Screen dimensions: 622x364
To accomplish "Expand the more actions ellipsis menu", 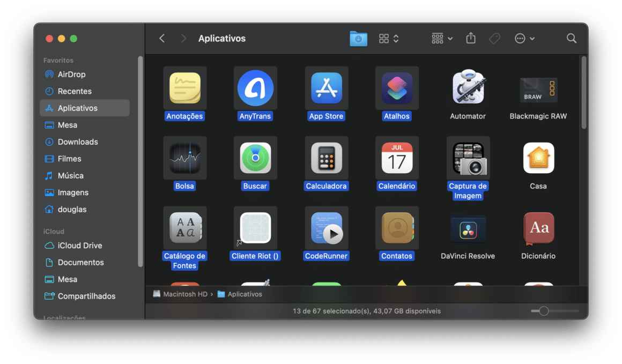I will [x=524, y=38].
